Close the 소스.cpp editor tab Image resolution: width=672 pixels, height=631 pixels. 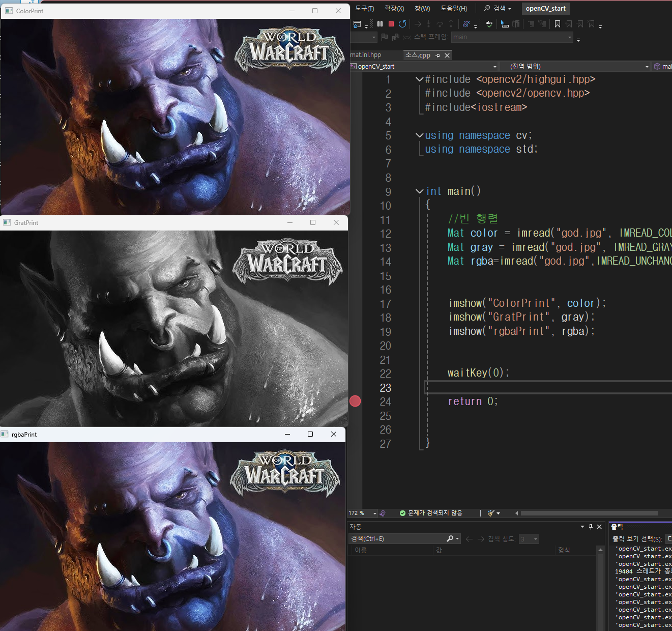[x=447, y=55]
